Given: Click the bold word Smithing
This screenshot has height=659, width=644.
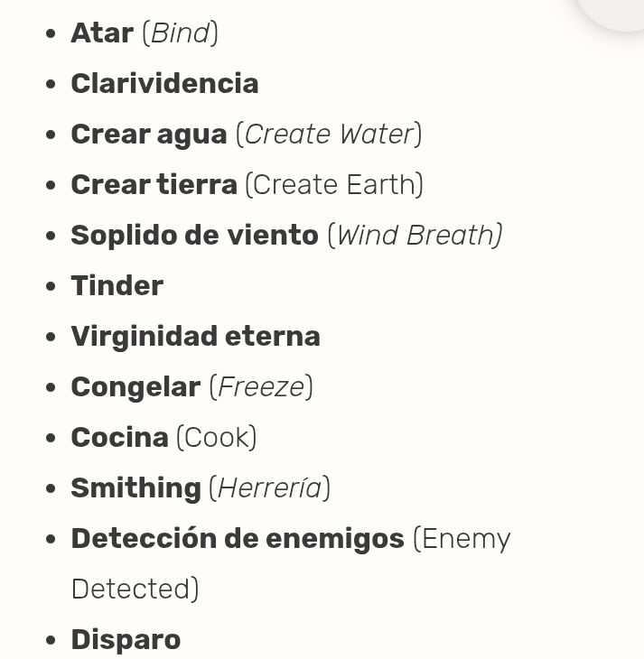Looking at the screenshot, I should pos(135,488).
